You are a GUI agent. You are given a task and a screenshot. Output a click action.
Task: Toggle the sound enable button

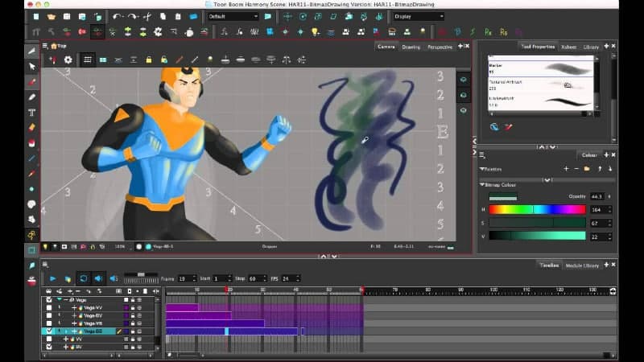pos(98,278)
